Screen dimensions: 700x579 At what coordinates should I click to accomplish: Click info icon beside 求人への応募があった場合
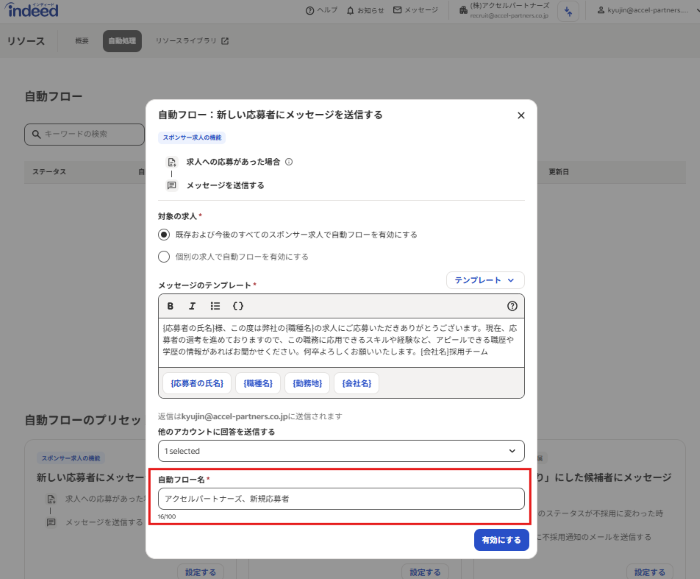(x=289, y=162)
